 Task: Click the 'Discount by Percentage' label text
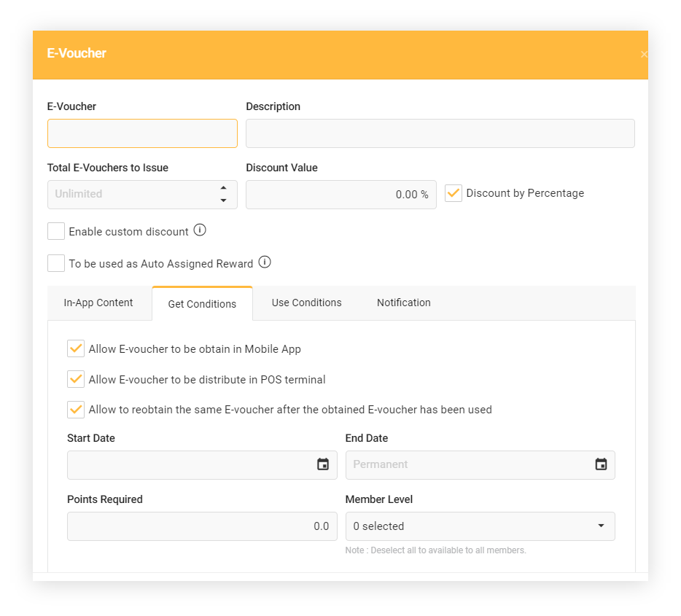click(x=525, y=193)
